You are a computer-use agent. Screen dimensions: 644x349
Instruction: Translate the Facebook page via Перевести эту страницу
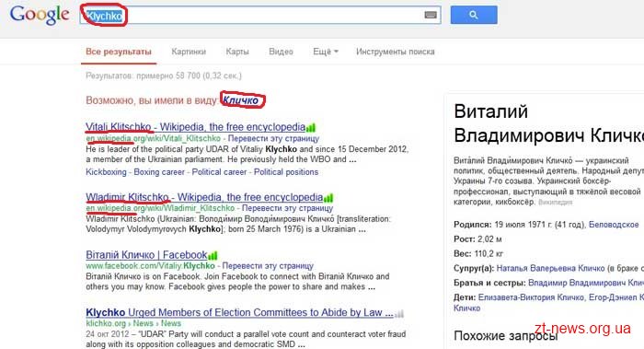268,266
